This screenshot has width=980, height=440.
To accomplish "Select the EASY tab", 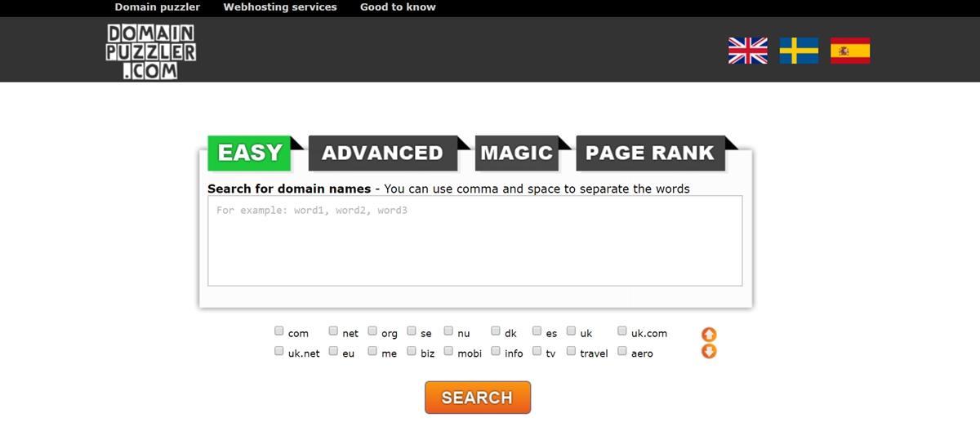I will (250, 153).
